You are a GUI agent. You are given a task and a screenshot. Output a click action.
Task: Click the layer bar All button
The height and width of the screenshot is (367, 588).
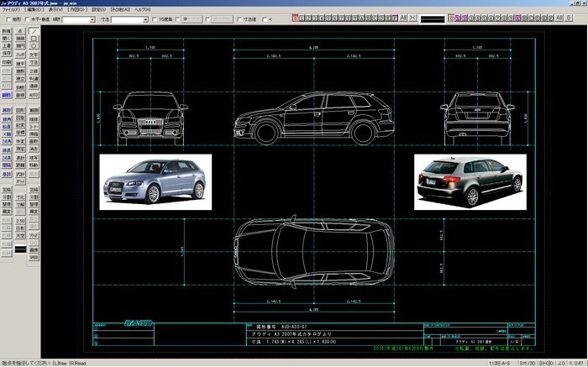[x=402, y=18]
